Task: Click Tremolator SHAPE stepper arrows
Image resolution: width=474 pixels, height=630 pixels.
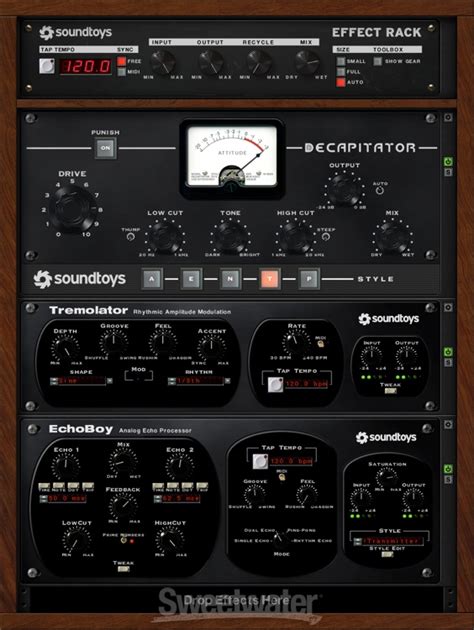Action: click(x=54, y=381)
